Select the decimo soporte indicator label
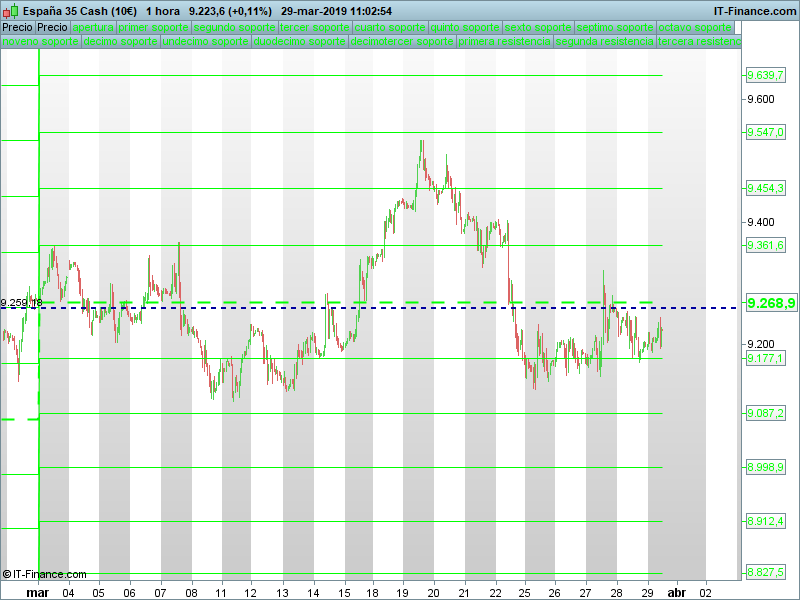Viewport: 800px width, 600px height. 120,41
